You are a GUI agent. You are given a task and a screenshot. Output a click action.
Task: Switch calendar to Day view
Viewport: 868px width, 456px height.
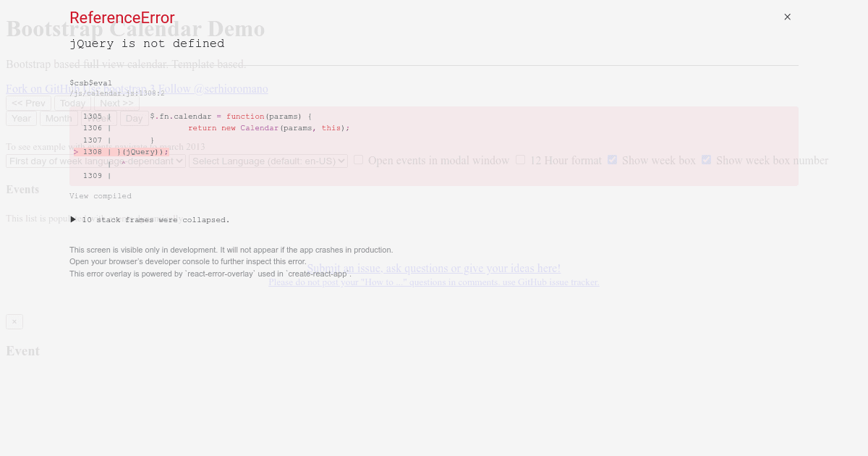click(134, 118)
